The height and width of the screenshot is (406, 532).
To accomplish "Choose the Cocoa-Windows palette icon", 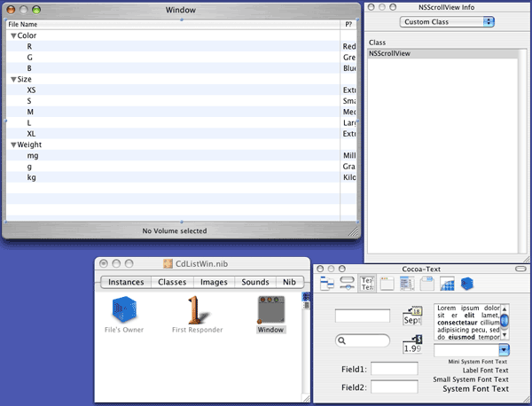I will pyautogui.click(x=387, y=284).
